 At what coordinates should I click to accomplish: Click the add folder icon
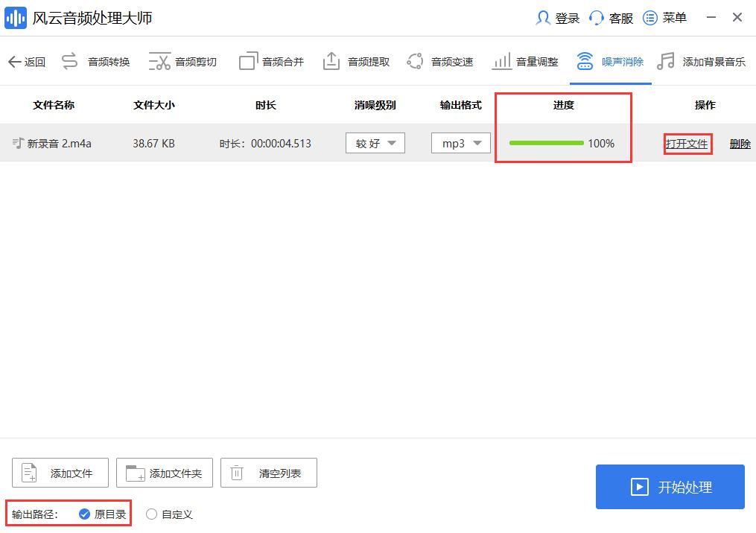click(x=135, y=473)
